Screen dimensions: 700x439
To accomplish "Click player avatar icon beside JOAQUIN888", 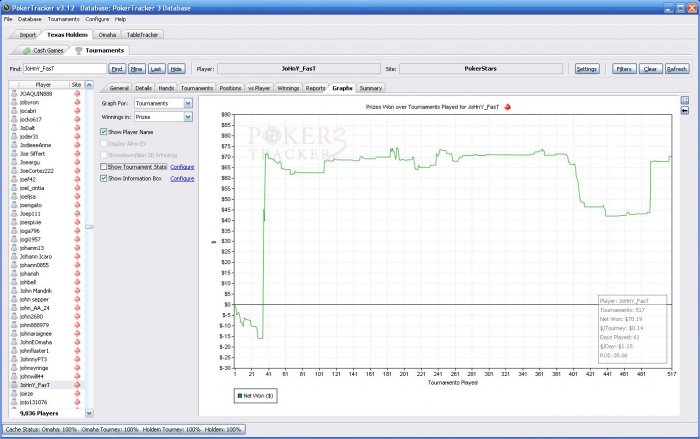I will coord(14,93).
